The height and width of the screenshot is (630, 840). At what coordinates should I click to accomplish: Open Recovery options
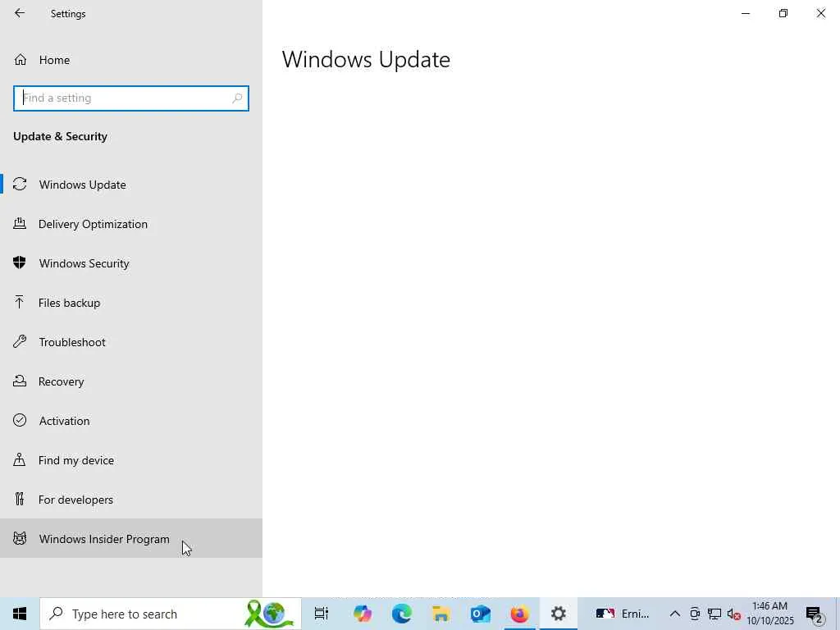coord(131,381)
